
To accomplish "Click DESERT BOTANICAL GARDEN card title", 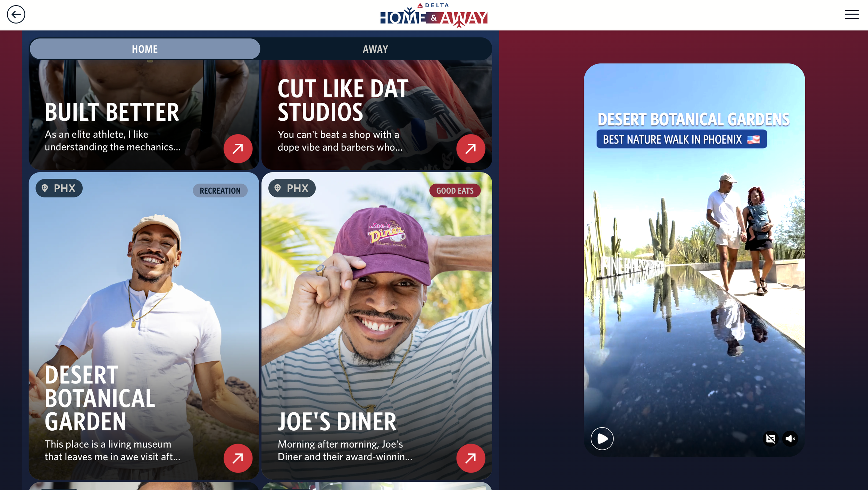I will tap(100, 398).
